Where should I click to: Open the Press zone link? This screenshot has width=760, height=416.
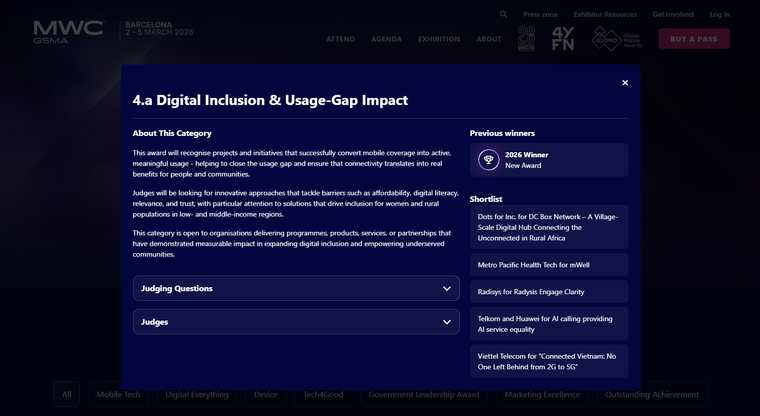[540, 14]
